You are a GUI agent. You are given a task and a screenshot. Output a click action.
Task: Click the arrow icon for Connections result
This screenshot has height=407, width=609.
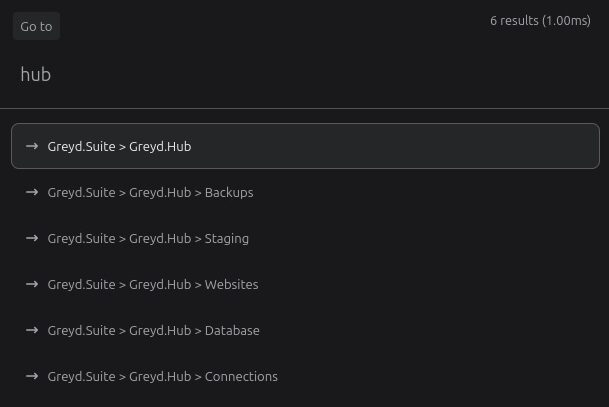tap(32, 376)
